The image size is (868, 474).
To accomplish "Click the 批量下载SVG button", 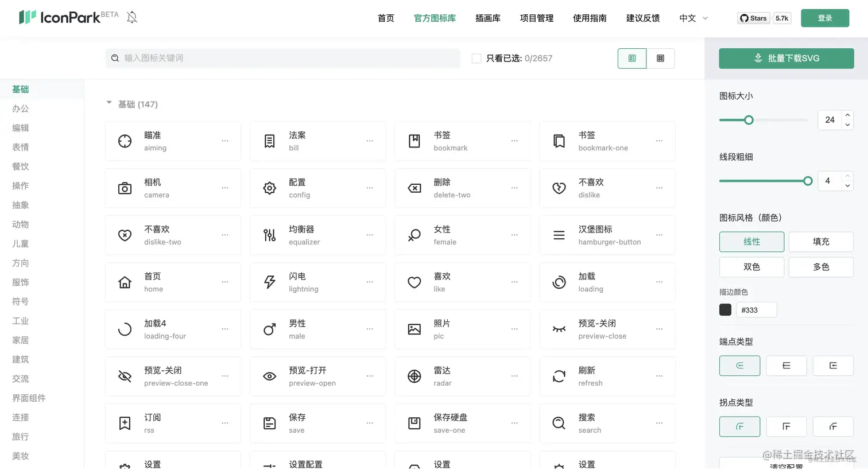I will tap(786, 58).
